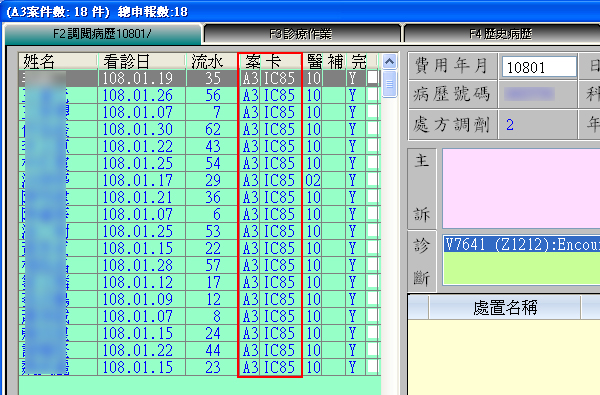
Task: Switch to F3 診療作業 tab
Action: click(x=301, y=34)
